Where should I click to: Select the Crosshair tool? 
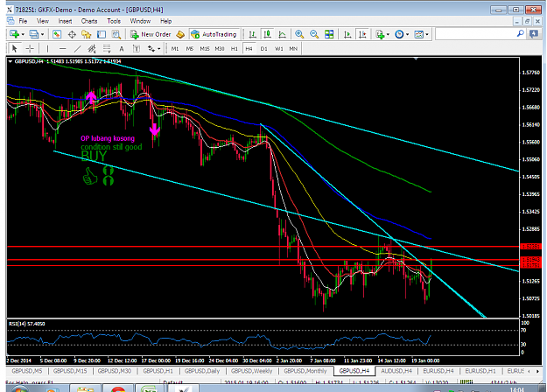(x=30, y=48)
